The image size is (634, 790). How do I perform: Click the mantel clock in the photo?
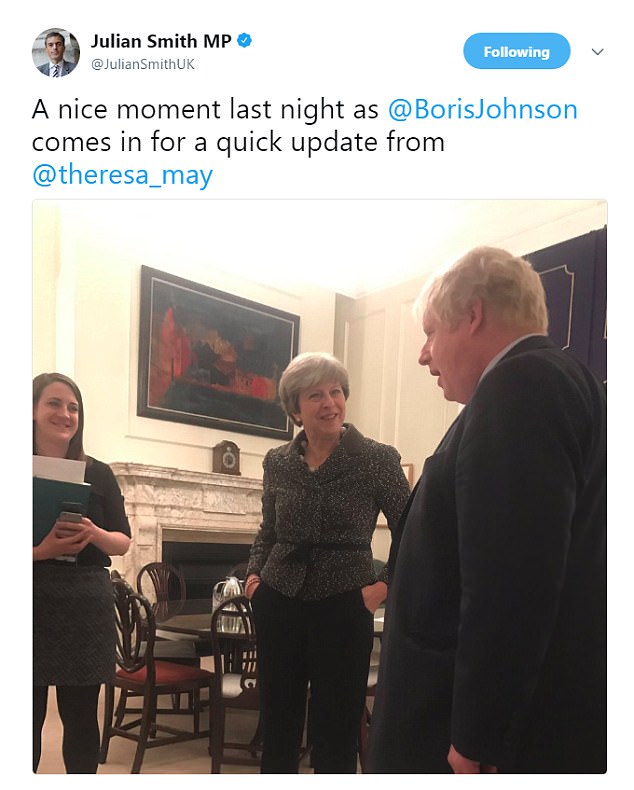[227, 457]
